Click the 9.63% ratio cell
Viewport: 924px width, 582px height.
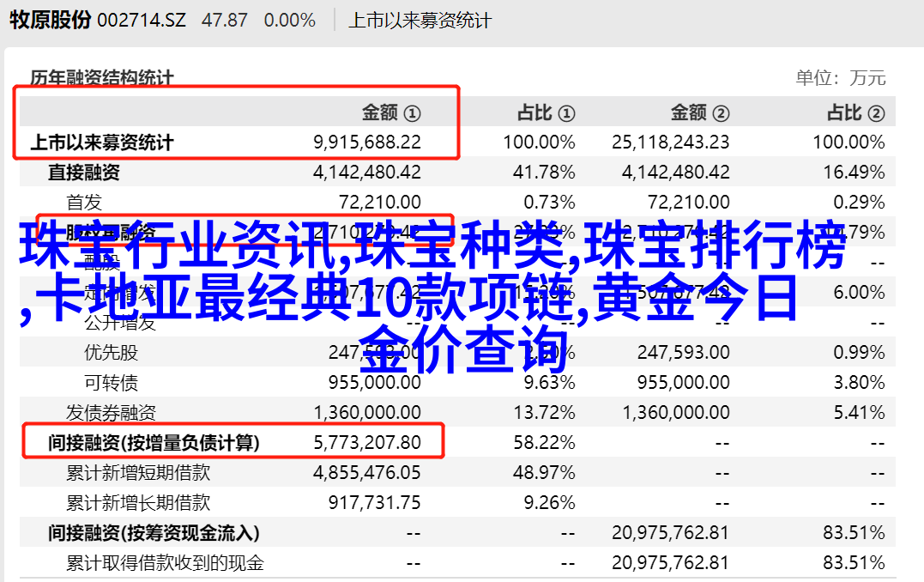click(x=550, y=383)
